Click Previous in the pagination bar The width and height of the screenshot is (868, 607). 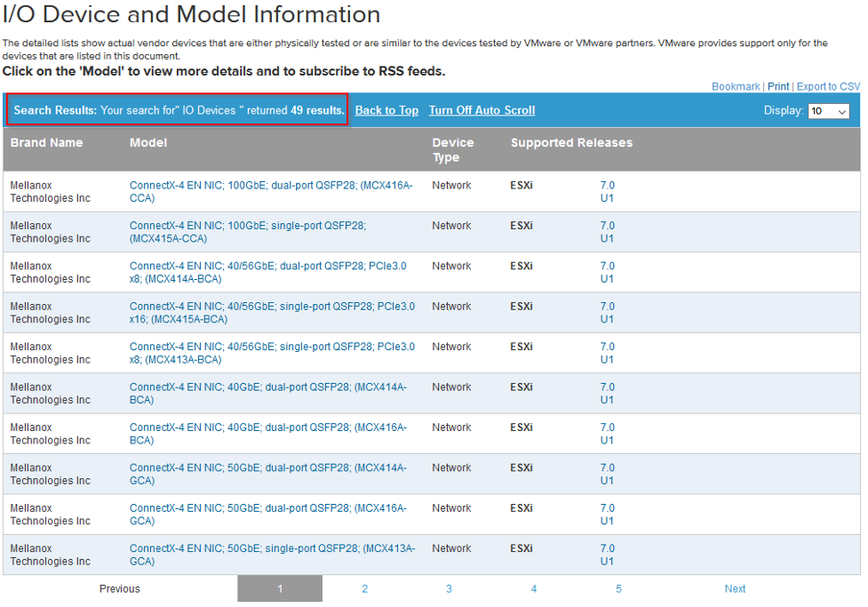120,588
